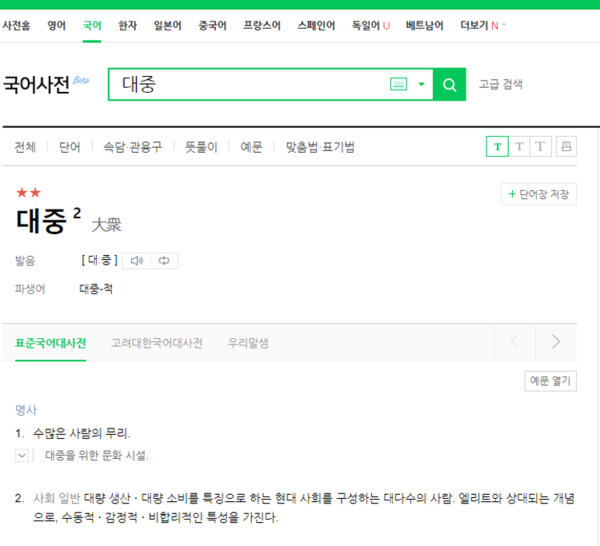
Task: Open the on-screen keyboard input icon
Action: tap(398, 84)
